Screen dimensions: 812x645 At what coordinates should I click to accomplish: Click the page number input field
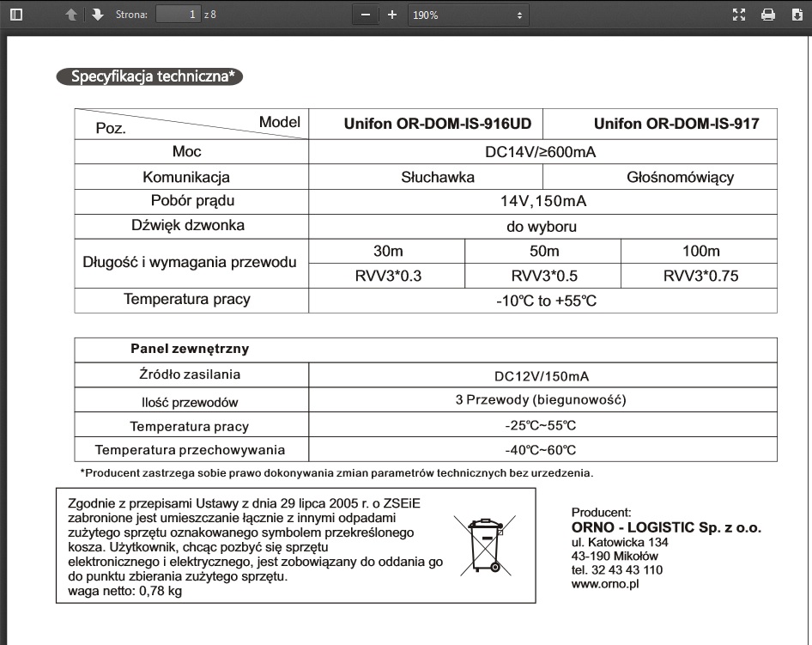179,15
